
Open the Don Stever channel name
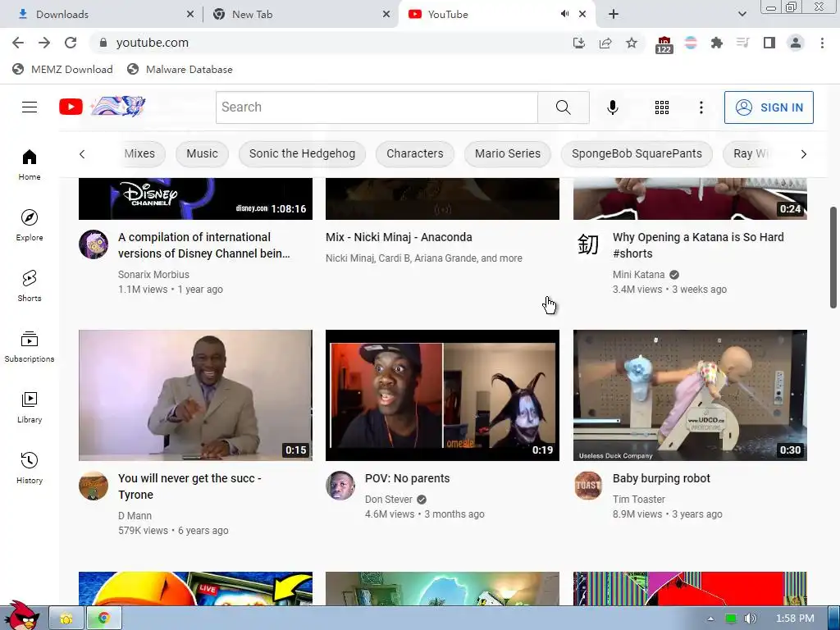388,500
